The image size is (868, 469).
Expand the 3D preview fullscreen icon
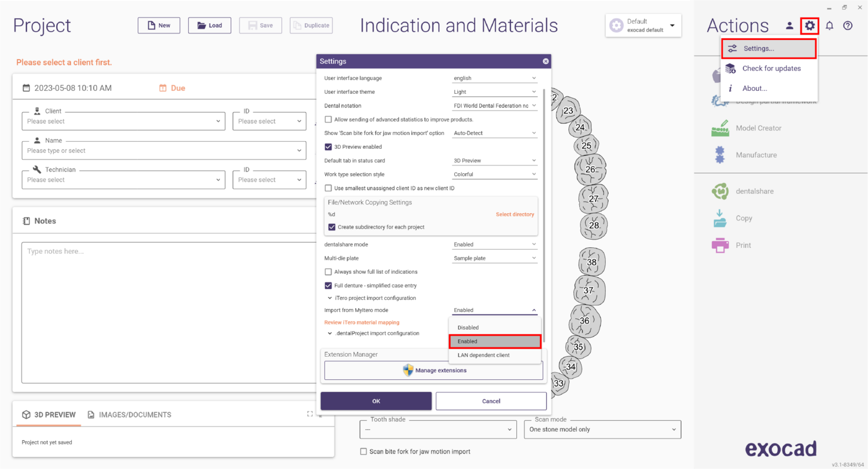pyautogui.click(x=310, y=414)
